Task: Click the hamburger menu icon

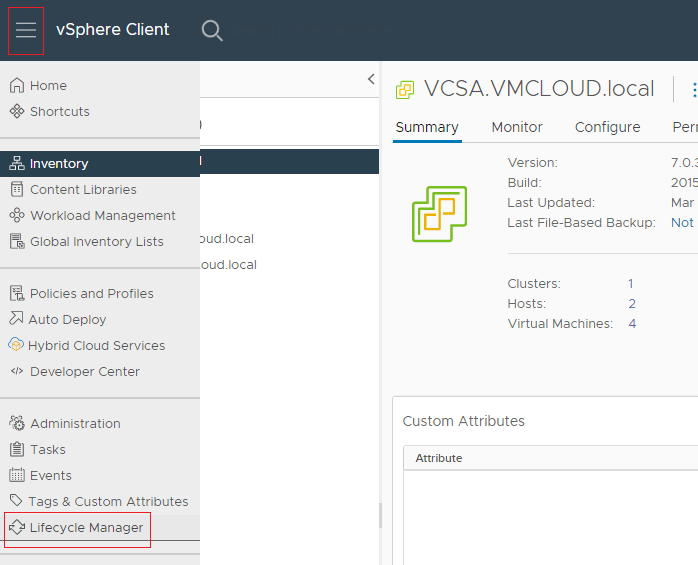Action: (26, 30)
